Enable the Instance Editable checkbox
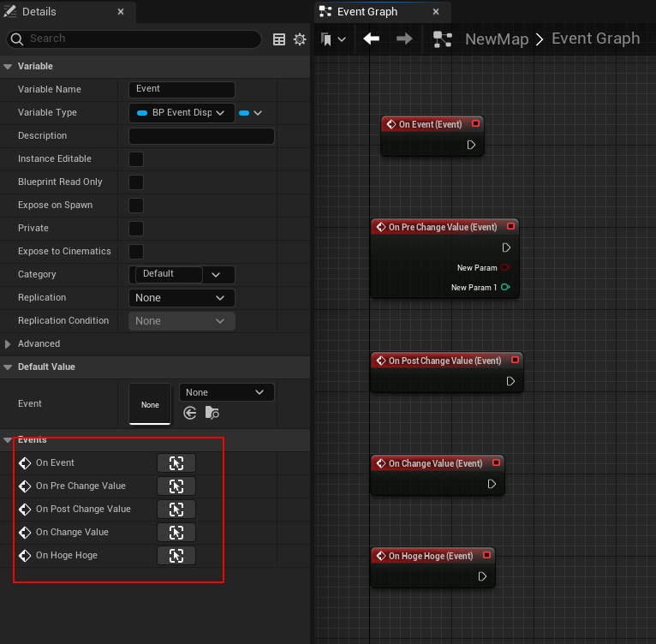Image resolution: width=656 pixels, height=644 pixels. click(x=135, y=159)
